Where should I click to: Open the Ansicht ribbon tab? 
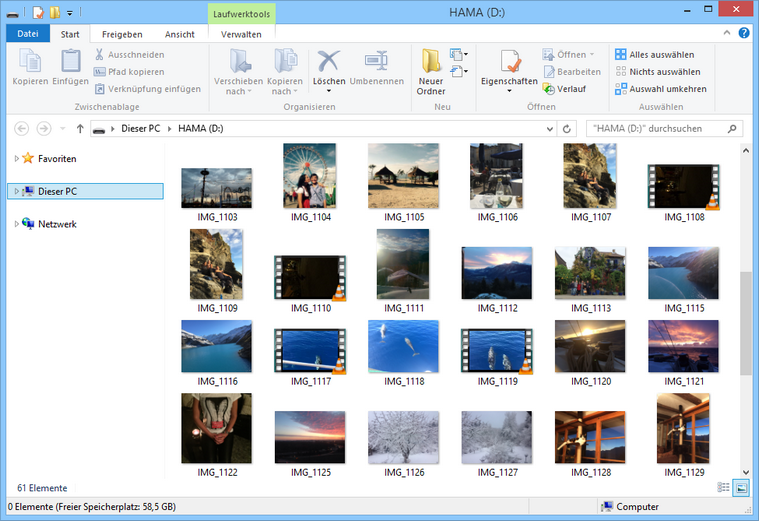(x=180, y=34)
